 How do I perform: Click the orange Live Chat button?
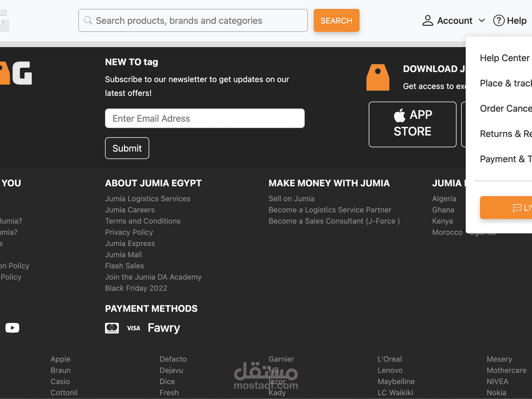coord(506,207)
